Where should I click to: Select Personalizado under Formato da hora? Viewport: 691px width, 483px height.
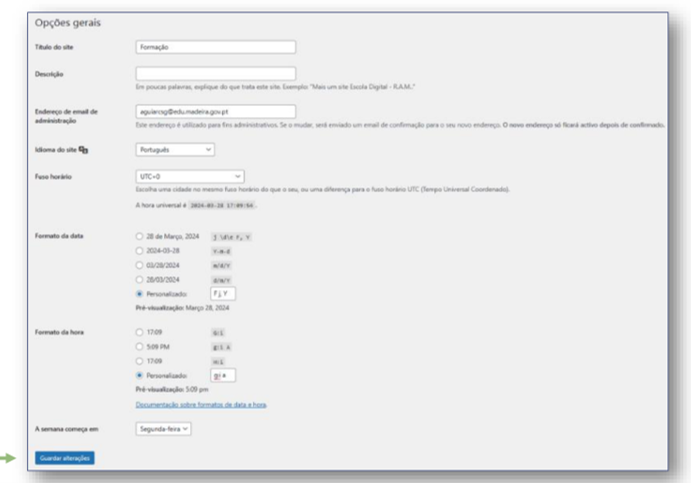pyautogui.click(x=139, y=375)
